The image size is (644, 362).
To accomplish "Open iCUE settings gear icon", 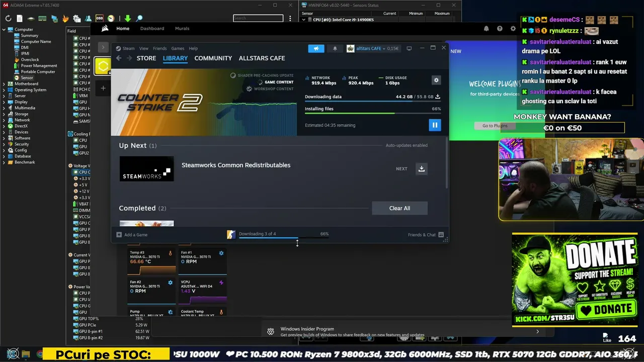I will pyautogui.click(x=513, y=29).
